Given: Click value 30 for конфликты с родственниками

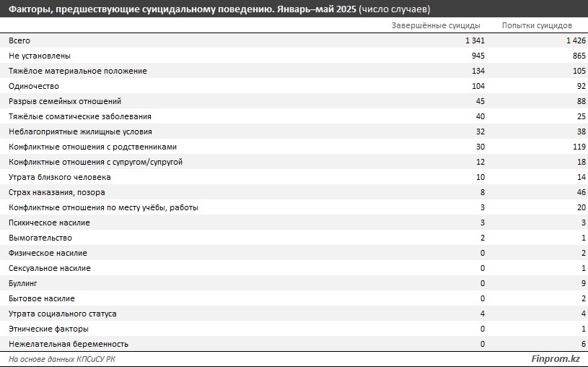Looking at the screenshot, I should 481,147.
